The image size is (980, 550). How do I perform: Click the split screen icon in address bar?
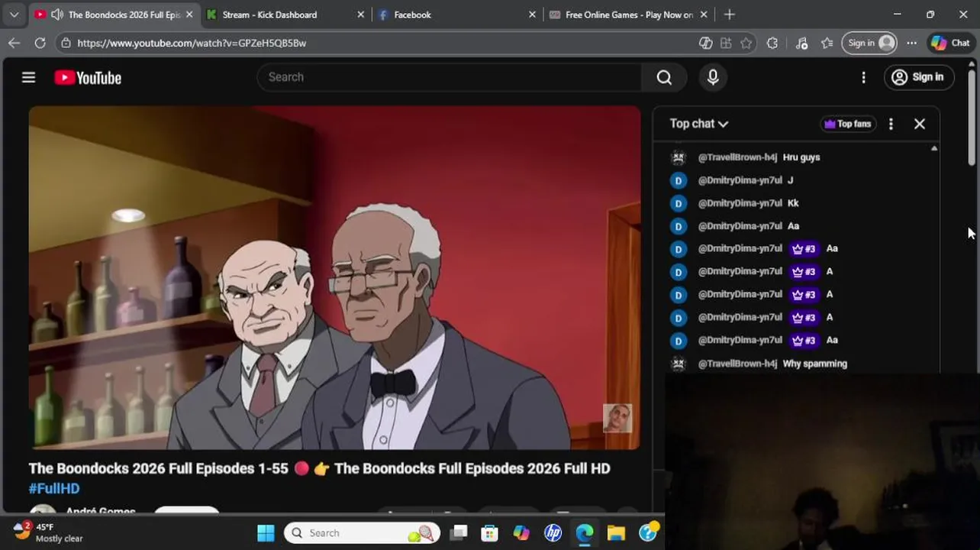[x=725, y=43]
